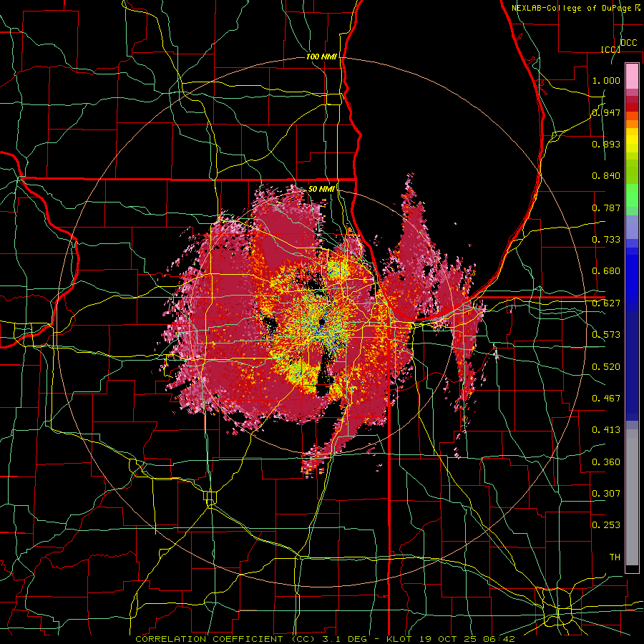
Task: Click the "TH" threshold label on the scale
Action: (x=615, y=557)
